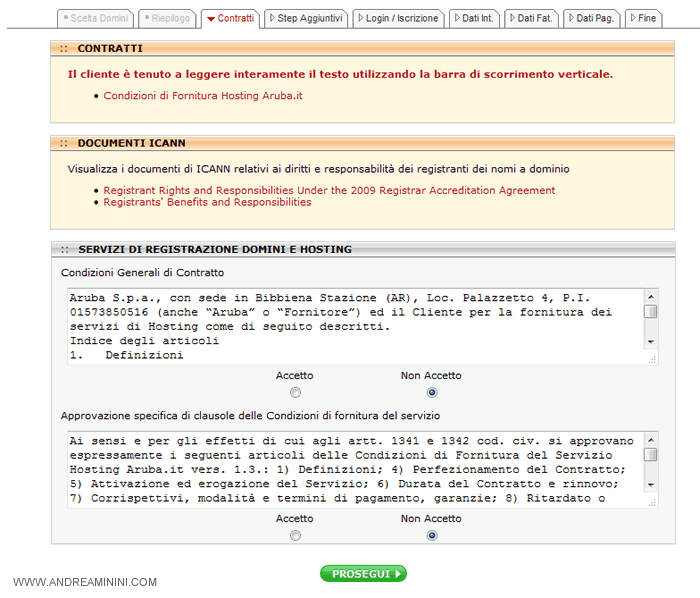Click inside the Condizioni Generali contract text area
The width and height of the screenshot is (700, 598).
point(350,326)
